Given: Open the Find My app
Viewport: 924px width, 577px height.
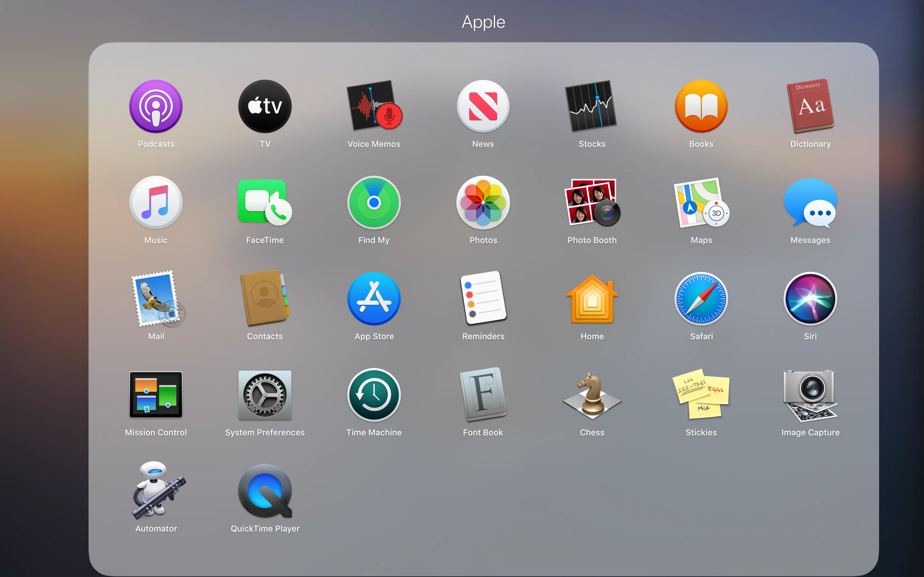Looking at the screenshot, I should point(374,203).
